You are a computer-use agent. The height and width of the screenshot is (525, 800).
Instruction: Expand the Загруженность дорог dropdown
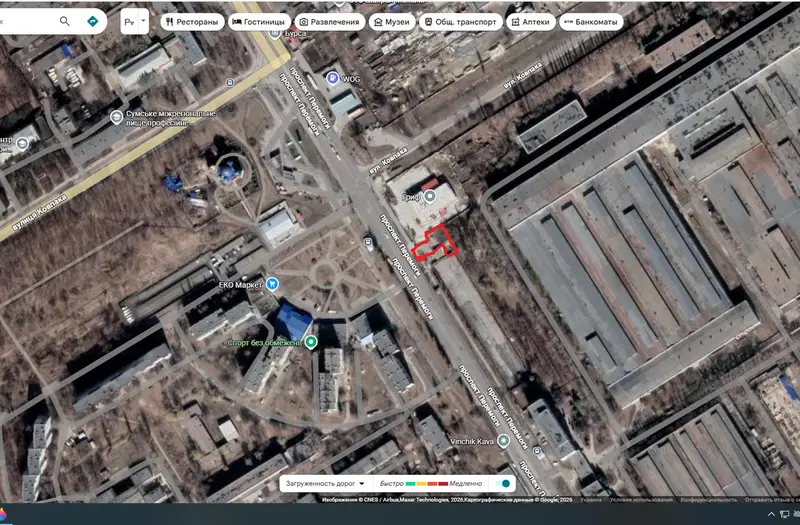[325, 483]
